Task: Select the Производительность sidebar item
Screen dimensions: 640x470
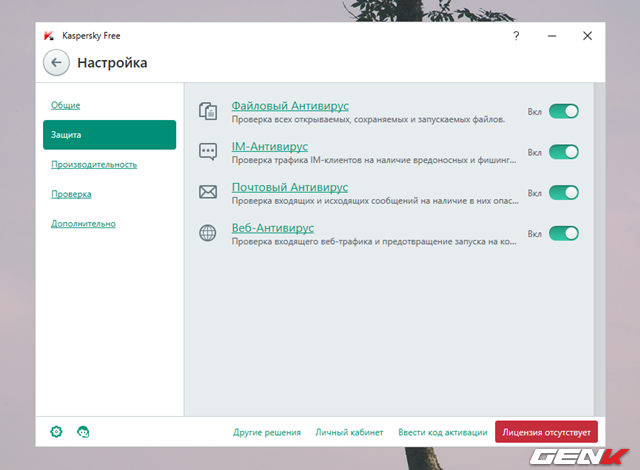Action: pos(94,164)
